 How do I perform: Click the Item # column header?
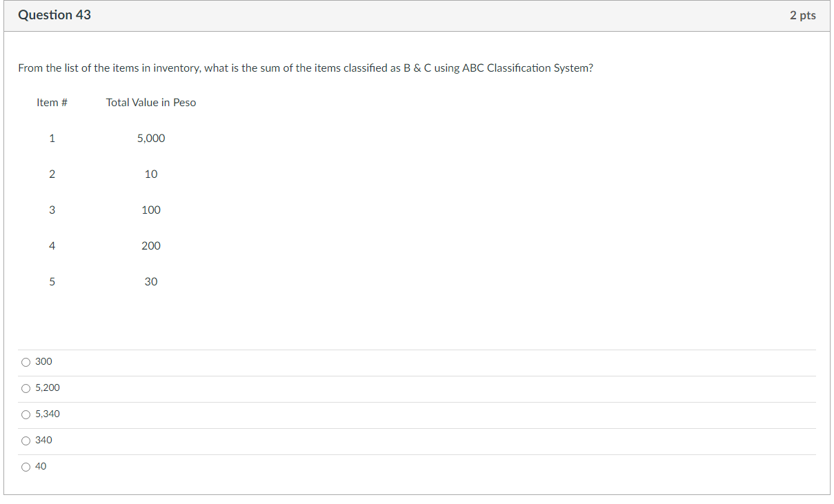52,102
